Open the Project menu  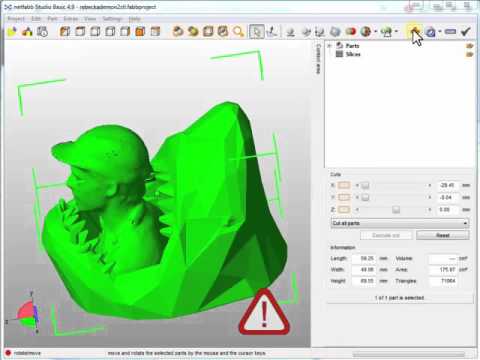pyautogui.click(x=16, y=19)
